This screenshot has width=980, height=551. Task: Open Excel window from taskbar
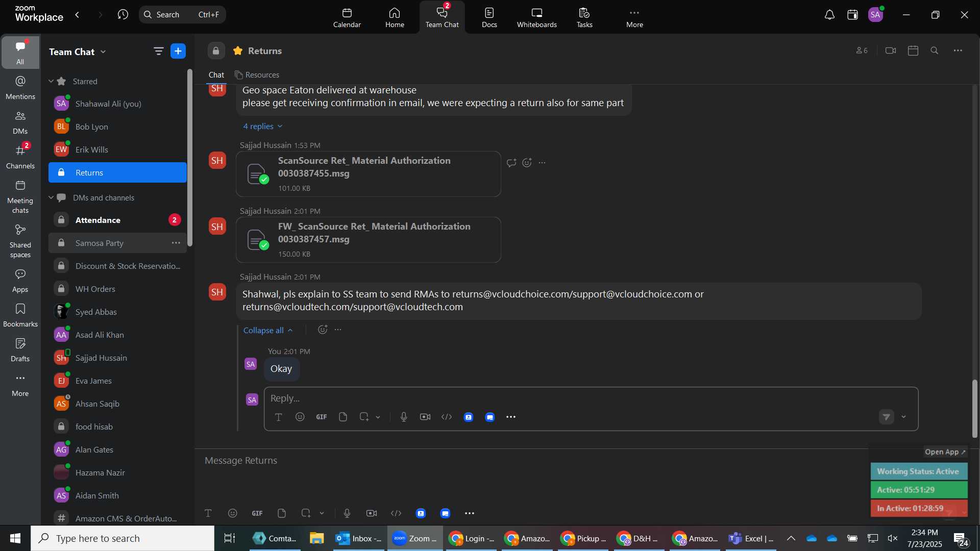click(752, 538)
